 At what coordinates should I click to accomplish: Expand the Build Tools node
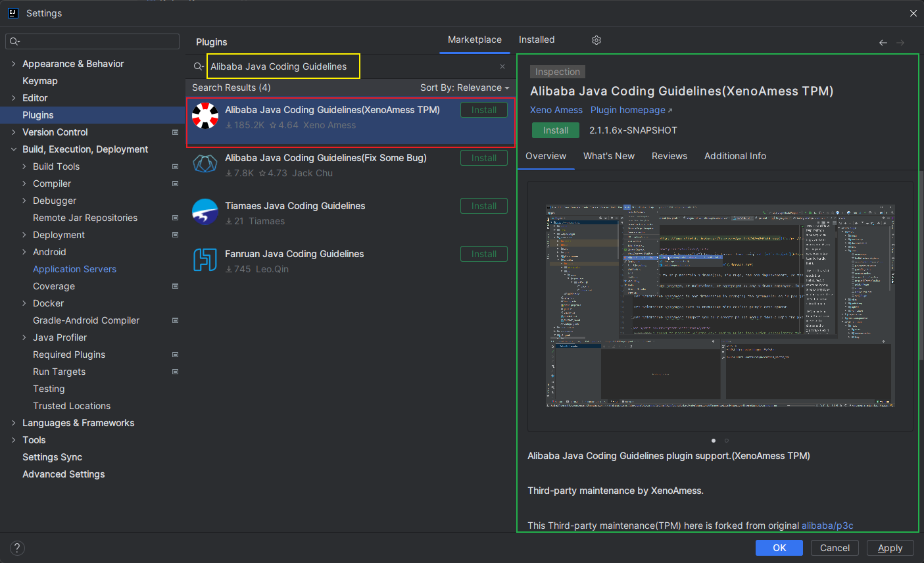pyautogui.click(x=24, y=166)
